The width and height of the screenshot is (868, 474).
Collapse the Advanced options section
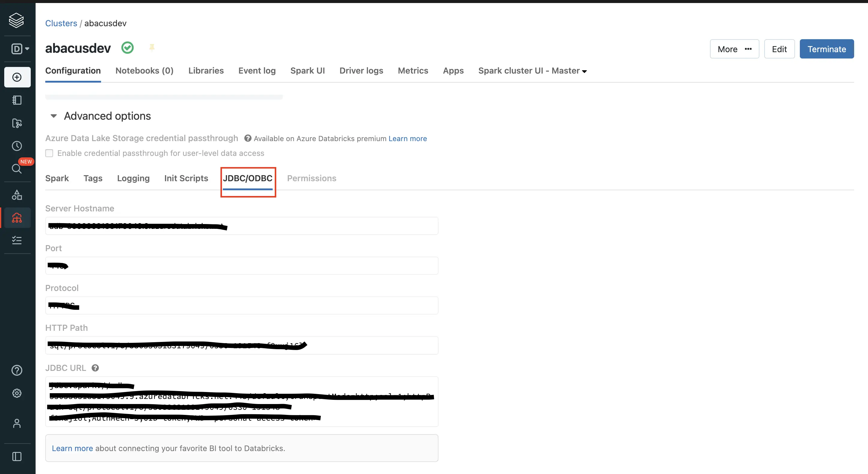pos(53,116)
